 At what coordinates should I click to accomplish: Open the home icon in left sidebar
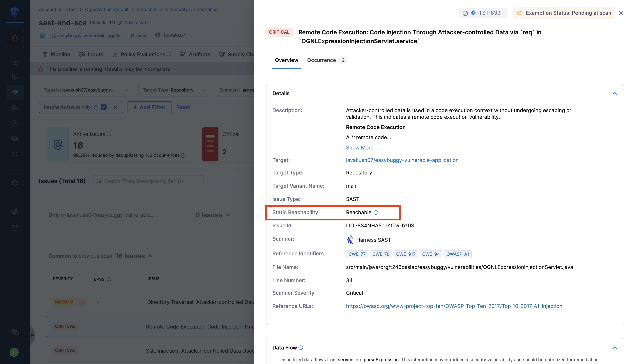[15, 62]
